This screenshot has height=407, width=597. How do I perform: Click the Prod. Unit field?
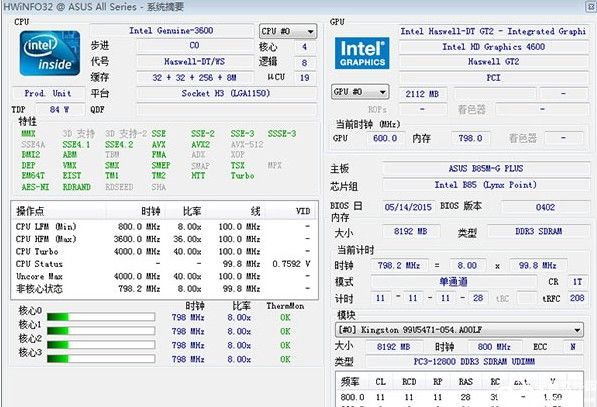click(x=48, y=93)
